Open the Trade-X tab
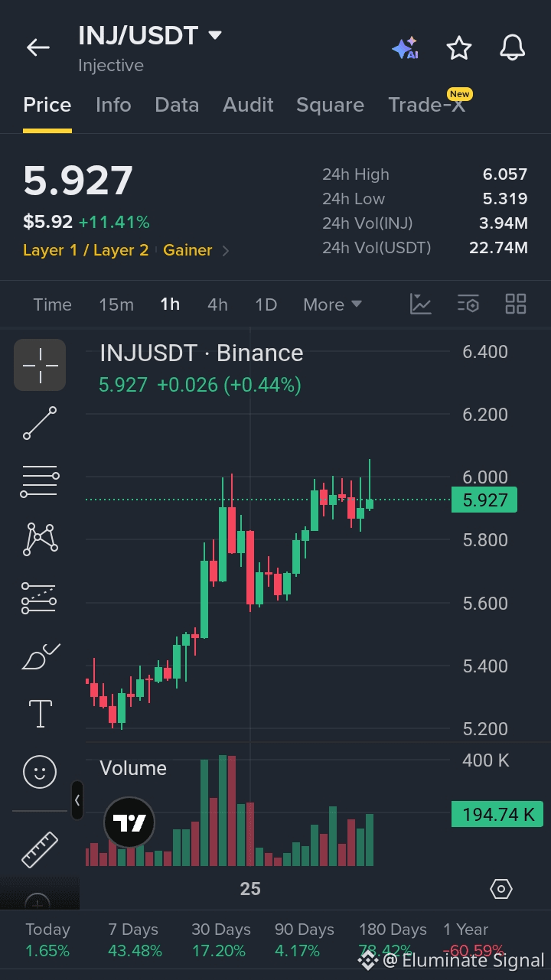 [x=427, y=105]
